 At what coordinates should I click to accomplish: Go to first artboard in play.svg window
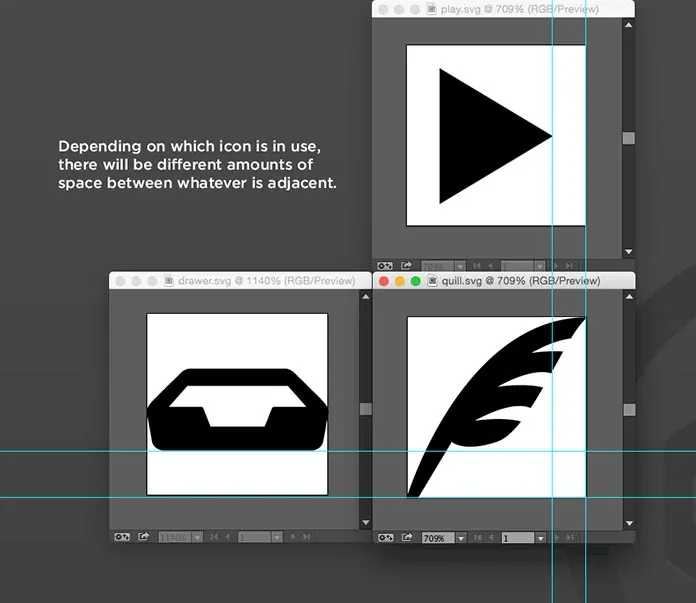coord(477,266)
